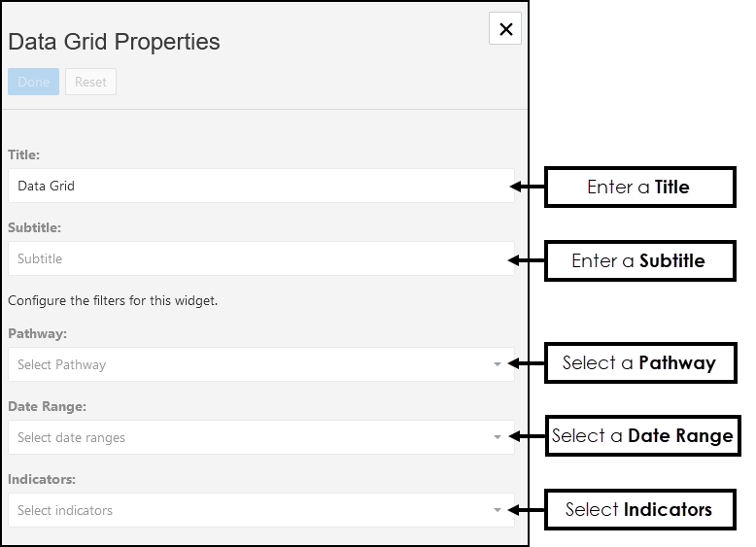This screenshot has width=756, height=547.
Task: Click the Data Grid Properties heading
Action: 114,42
